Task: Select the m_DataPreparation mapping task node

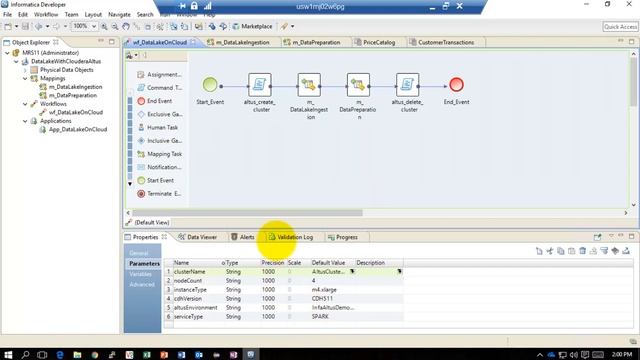Action: pos(358,85)
